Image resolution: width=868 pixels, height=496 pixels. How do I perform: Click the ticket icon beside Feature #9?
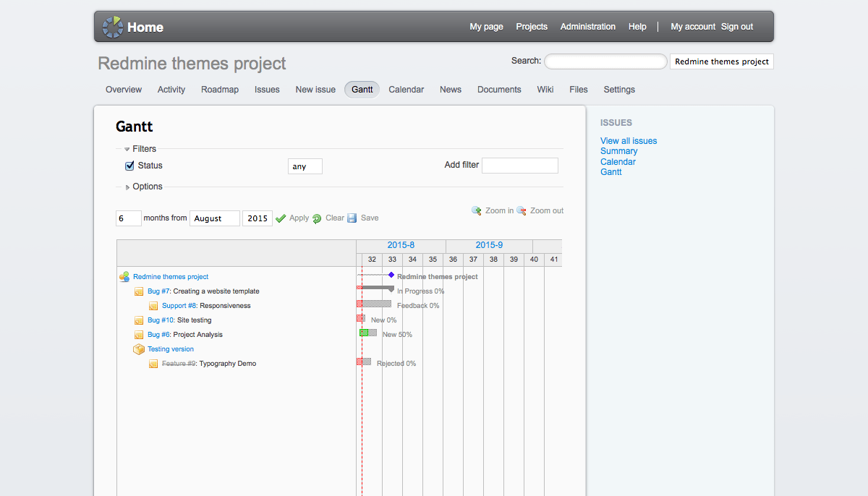click(153, 364)
